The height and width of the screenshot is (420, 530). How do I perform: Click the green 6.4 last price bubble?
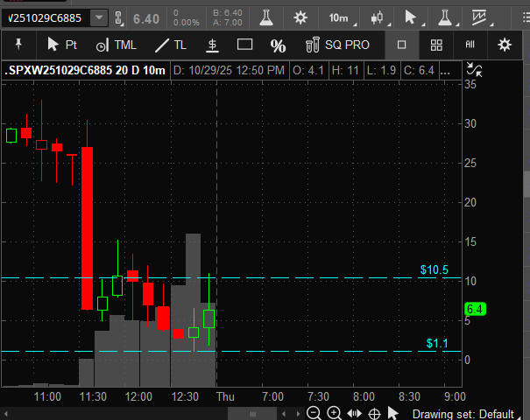[x=475, y=309]
